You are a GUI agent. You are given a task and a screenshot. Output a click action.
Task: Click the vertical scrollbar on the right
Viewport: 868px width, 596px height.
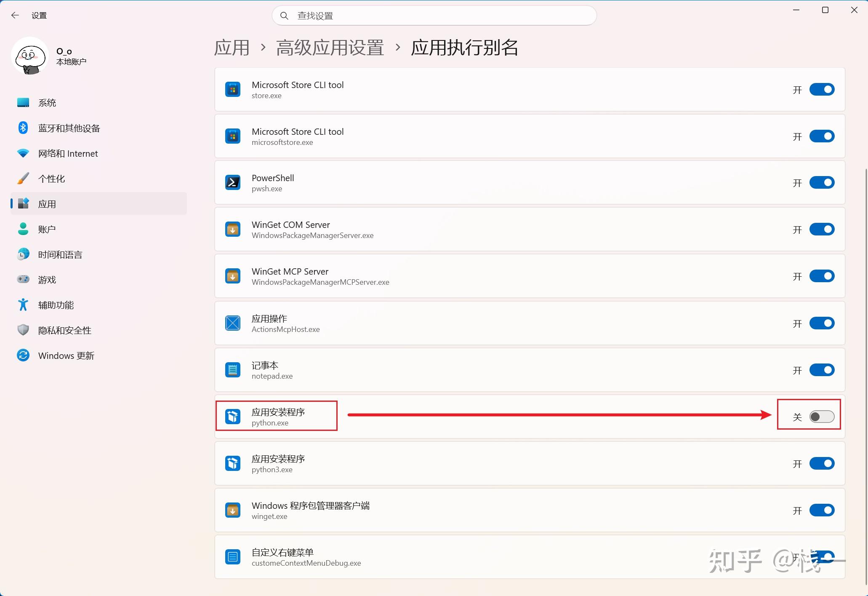click(865, 376)
